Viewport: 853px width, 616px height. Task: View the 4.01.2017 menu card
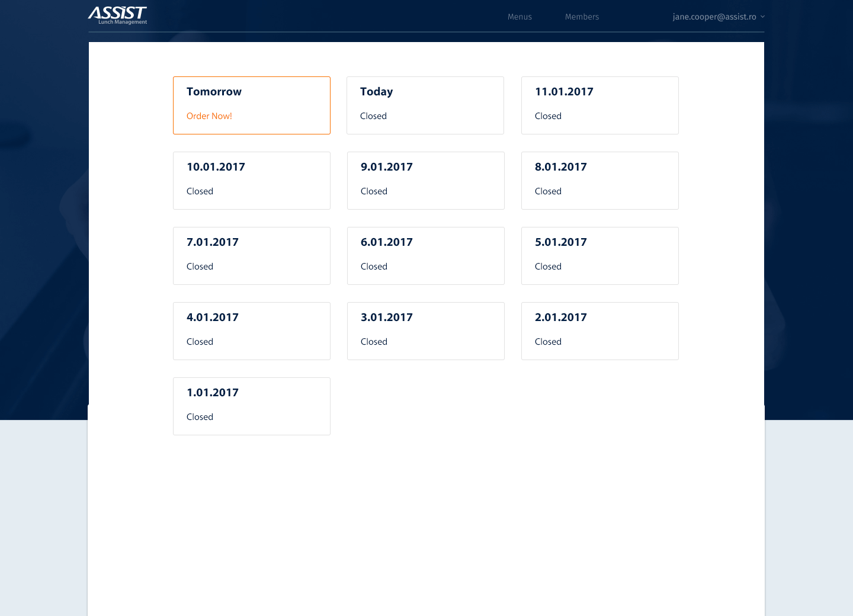pyautogui.click(x=252, y=331)
